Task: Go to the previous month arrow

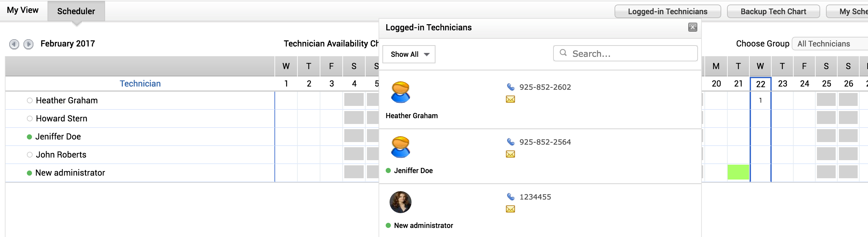Action: click(x=14, y=44)
